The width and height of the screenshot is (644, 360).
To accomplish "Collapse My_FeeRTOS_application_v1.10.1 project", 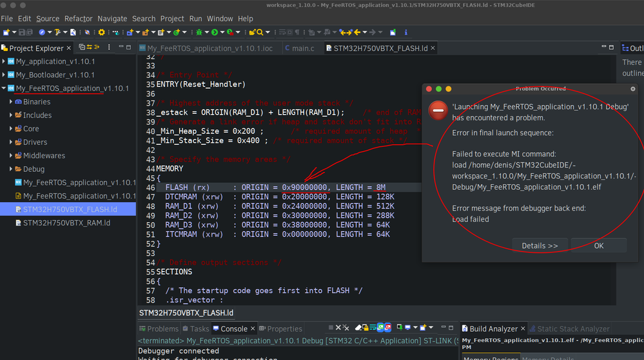I will [4, 88].
